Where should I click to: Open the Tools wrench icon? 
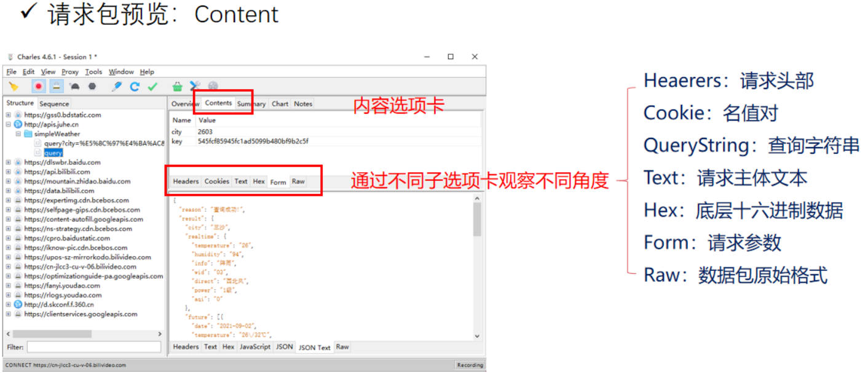point(195,87)
